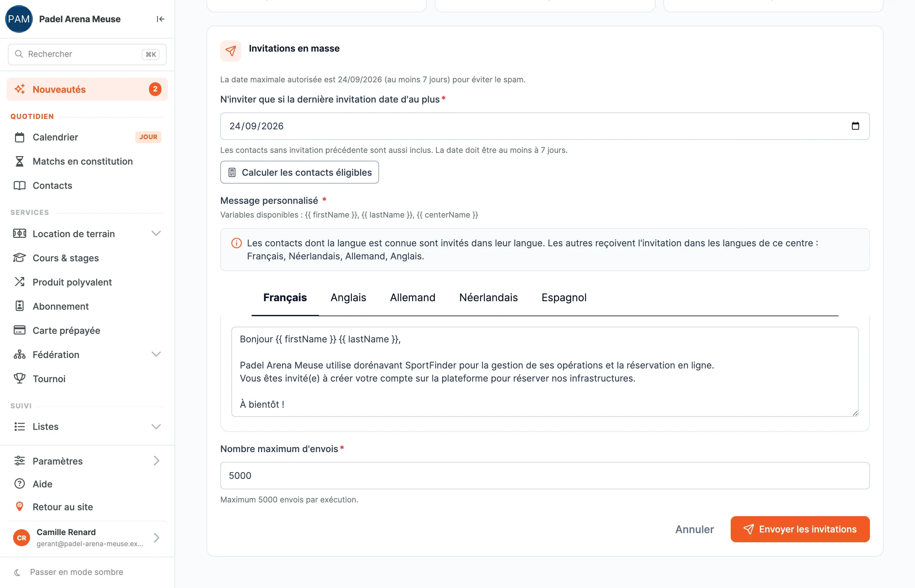Toggle Passer en mode sombre
The image size is (915, 588).
(76, 572)
